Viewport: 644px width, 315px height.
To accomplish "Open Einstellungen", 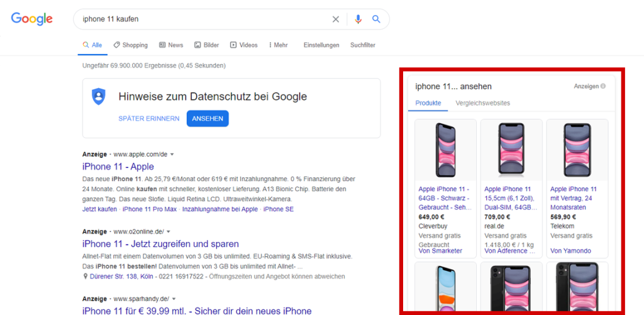I will [321, 45].
